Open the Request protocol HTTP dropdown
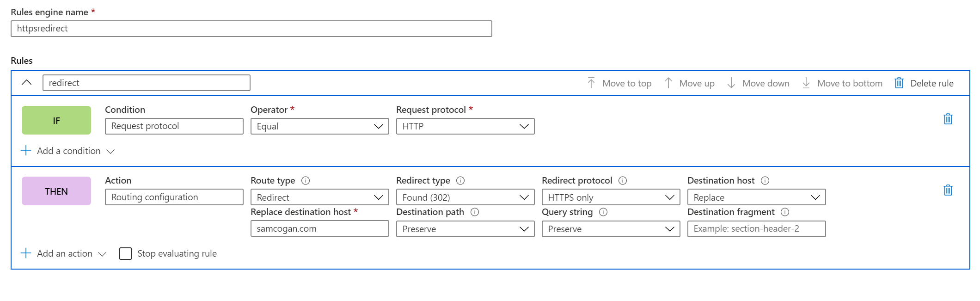The height and width of the screenshot is (301, 980). click(x=465, y=126)
